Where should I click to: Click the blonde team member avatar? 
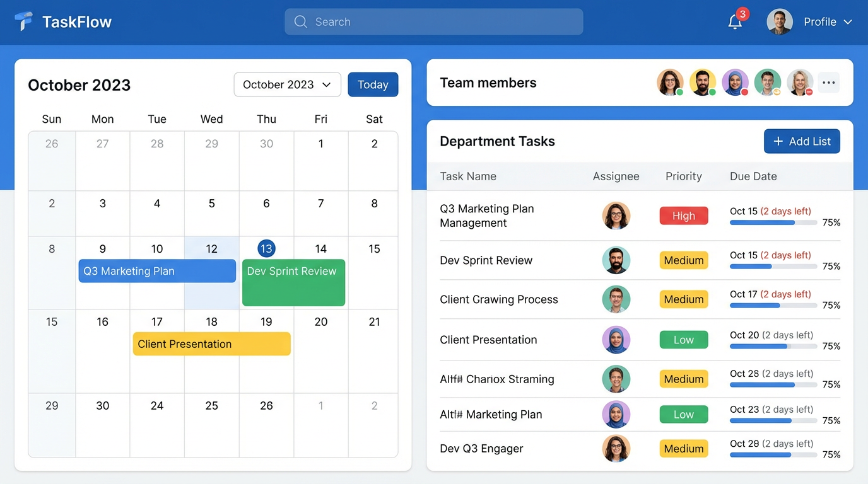(x=800, y=83)
